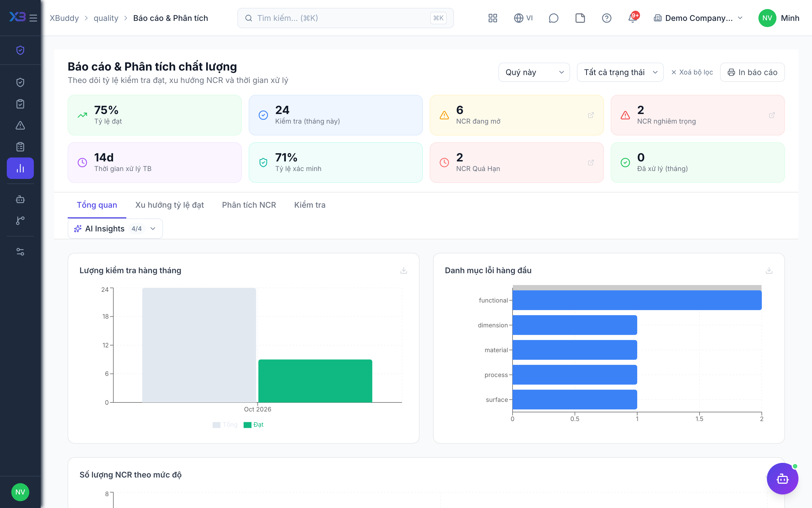Open the sliders settings sidebar icon
The width and height of the screenshot is (812, 508).
(20, 252)
